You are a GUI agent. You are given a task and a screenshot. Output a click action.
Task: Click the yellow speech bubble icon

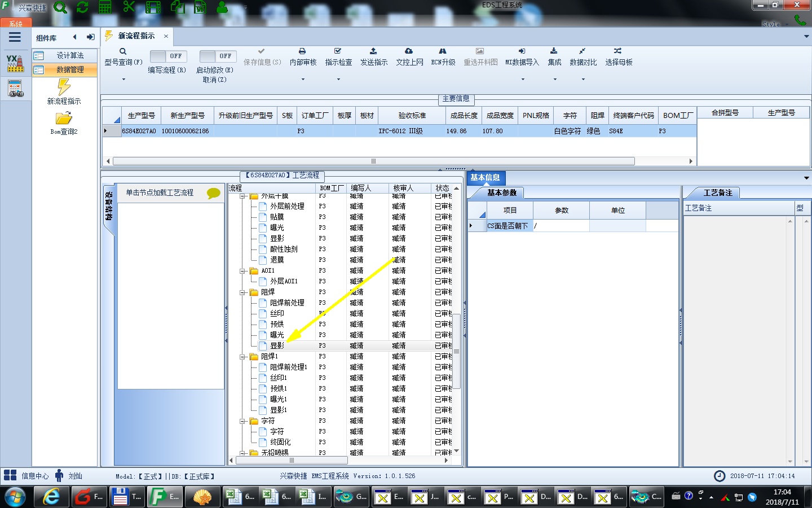click(214, 193)
